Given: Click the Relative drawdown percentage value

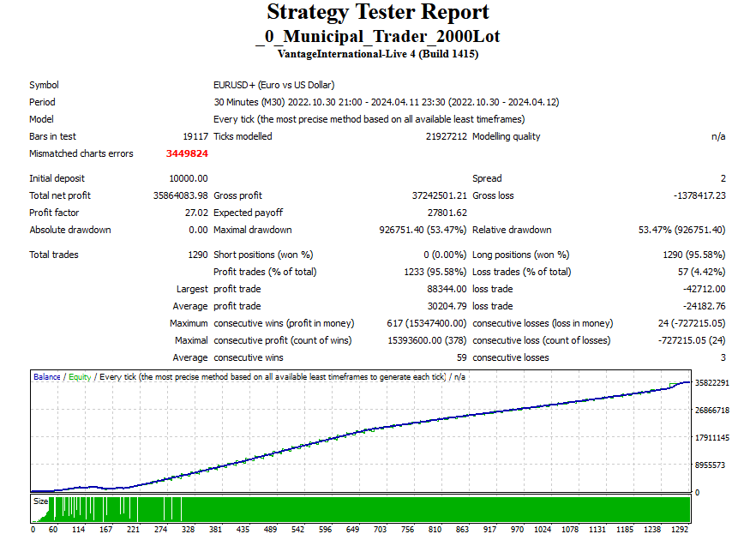Looking at the screenshot, I should pos(682,230).
